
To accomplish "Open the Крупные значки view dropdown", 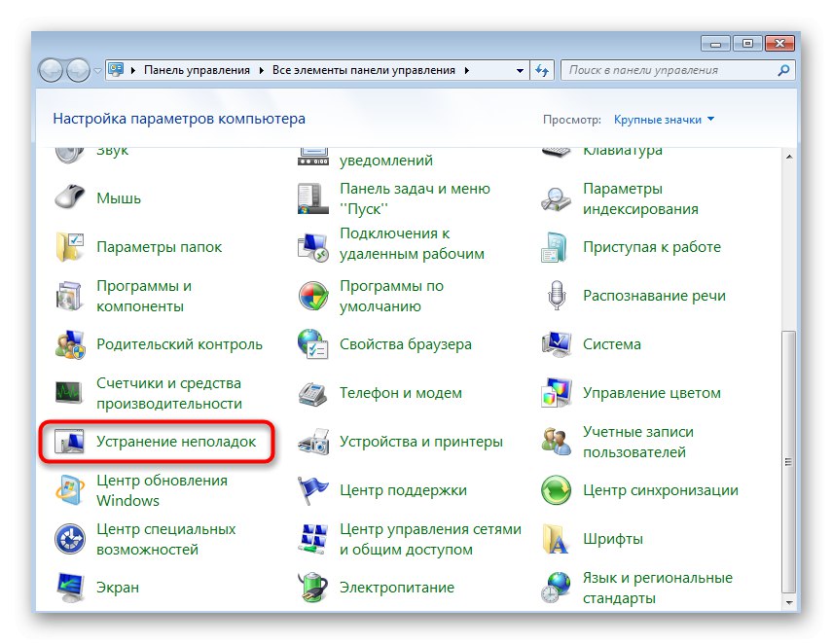I will (x=664, y=120).
